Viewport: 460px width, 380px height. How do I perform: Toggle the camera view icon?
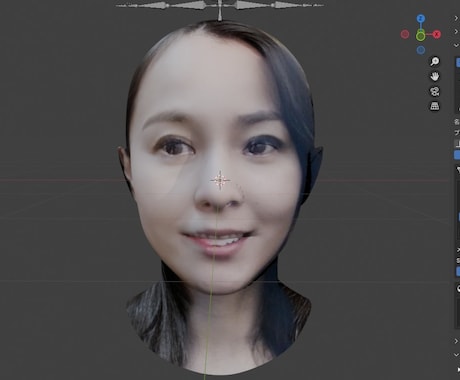coord(435,91)
